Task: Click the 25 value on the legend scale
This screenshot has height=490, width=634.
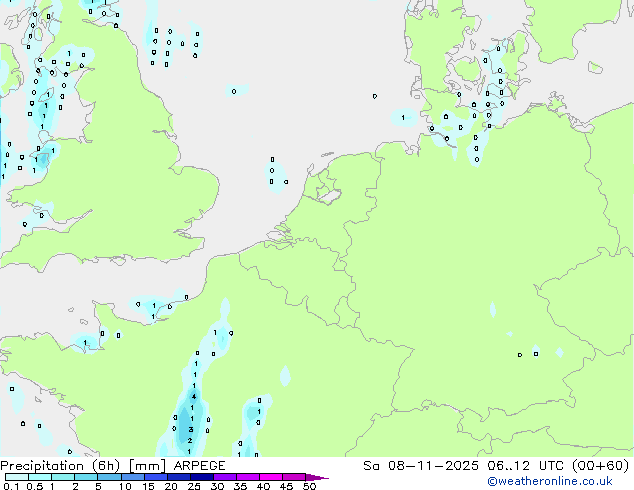Action: click(x=194, y=487)
